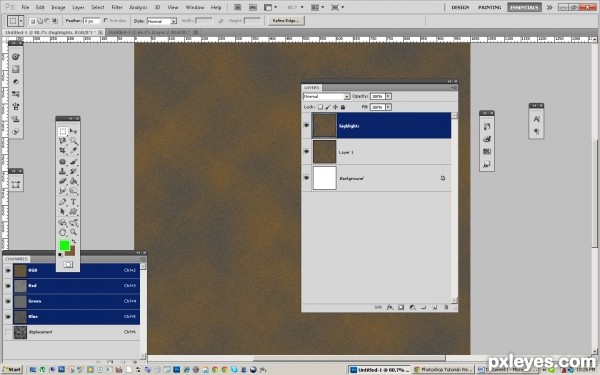Open the Layers panel options menu
The height and width of the screenshot is (375, 600).
[x=454, y=88]
